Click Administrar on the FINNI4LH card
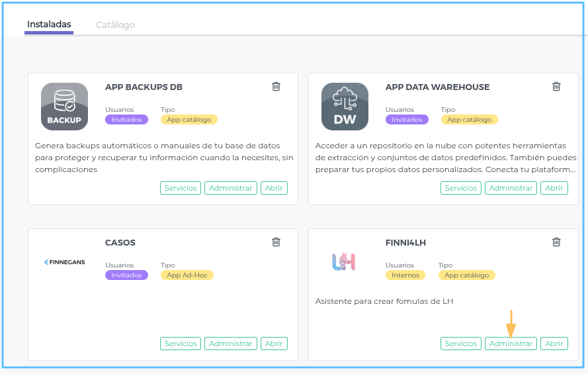The height and width of the screenshot is (374, 588). pyautogui.click(x=511, y=344)
